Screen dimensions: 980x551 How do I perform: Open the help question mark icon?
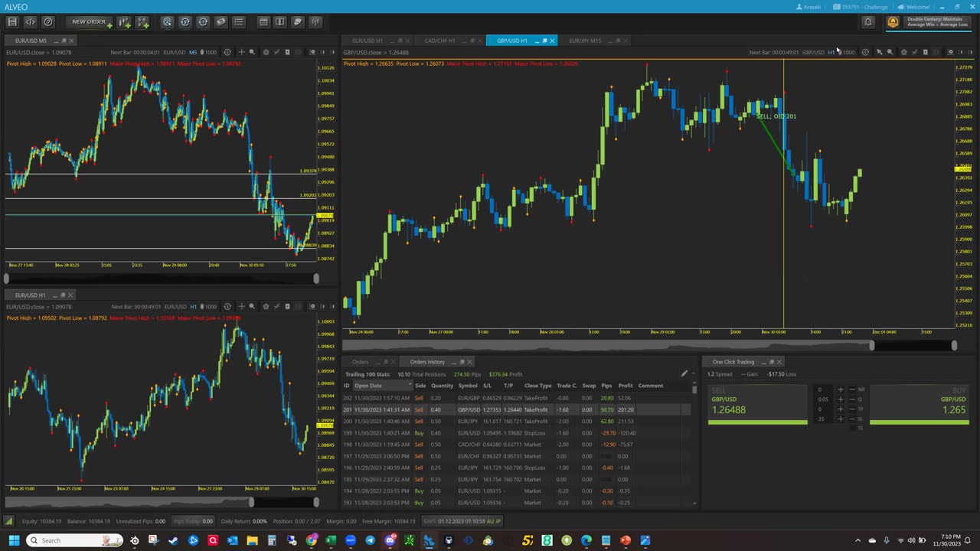tap(48, 22)
